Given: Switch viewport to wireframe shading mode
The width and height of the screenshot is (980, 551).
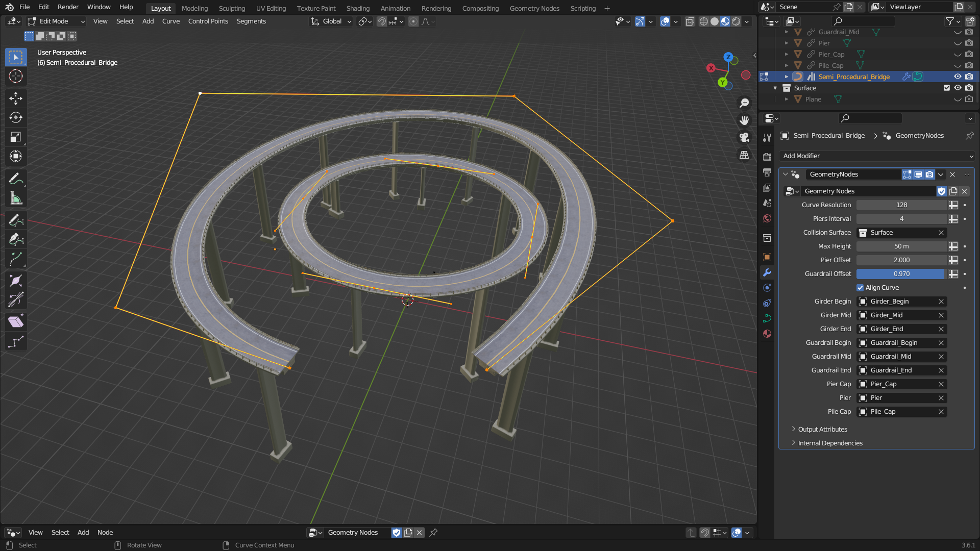Looking at the screenshot, I should [703, 21].
